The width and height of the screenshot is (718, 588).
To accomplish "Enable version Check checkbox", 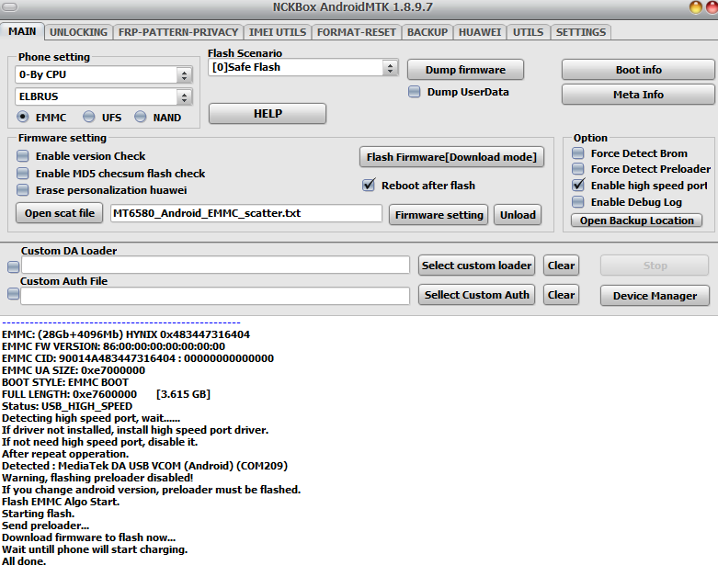I will pos(22,156).
